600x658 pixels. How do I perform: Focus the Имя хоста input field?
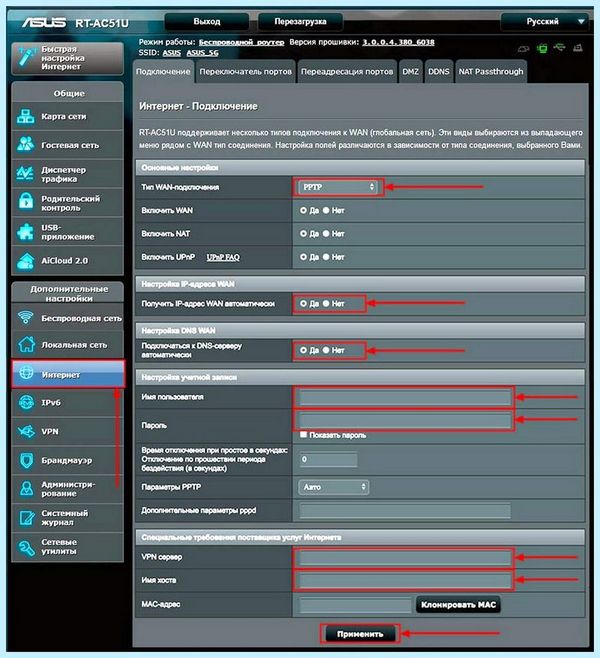[x=404, y=581]
